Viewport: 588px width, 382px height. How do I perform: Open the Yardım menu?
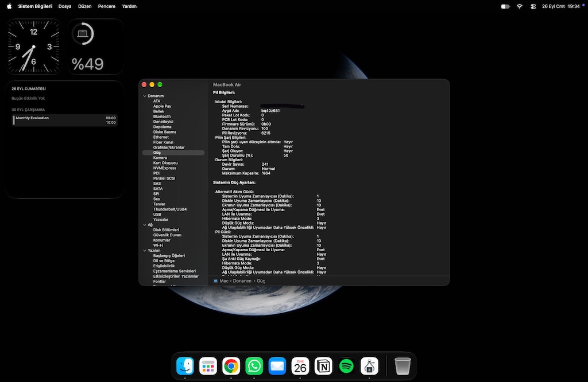click(x=129, y=6)
